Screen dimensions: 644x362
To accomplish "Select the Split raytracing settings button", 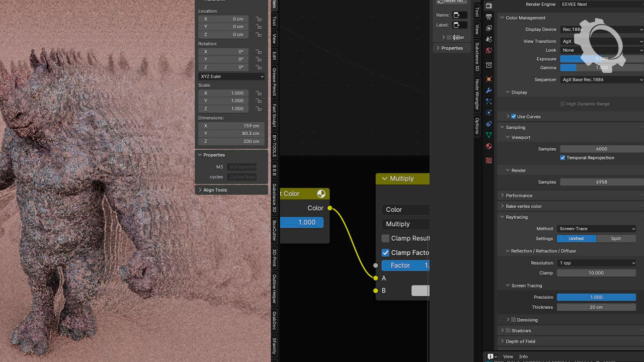I will click(x=616, y=239).
